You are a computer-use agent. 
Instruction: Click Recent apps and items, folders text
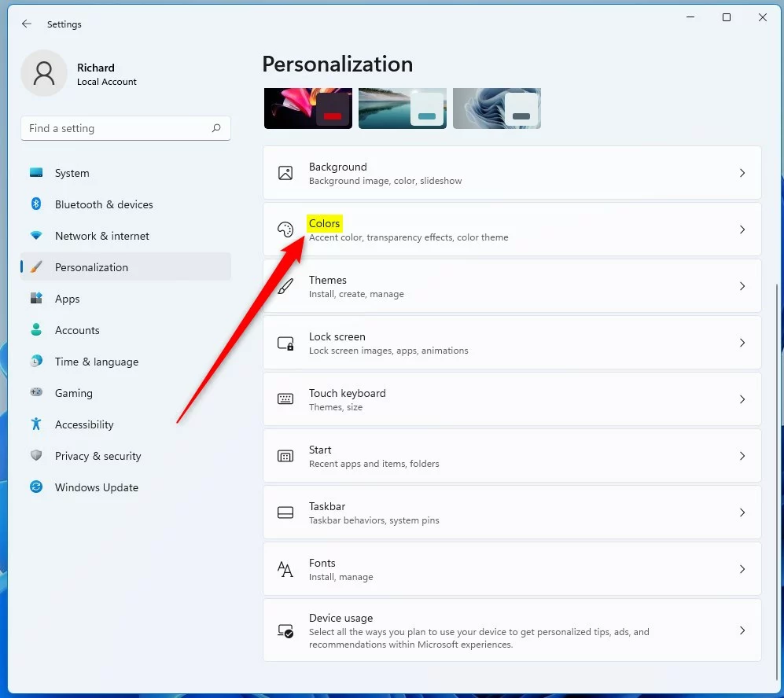(374, 463)
